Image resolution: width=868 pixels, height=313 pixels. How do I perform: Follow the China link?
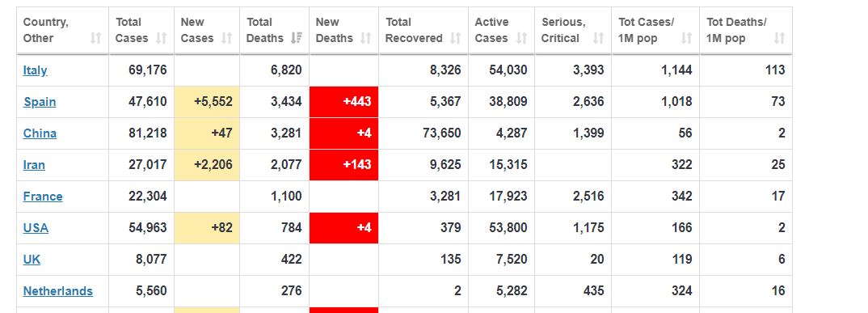(x=40, y=133)
